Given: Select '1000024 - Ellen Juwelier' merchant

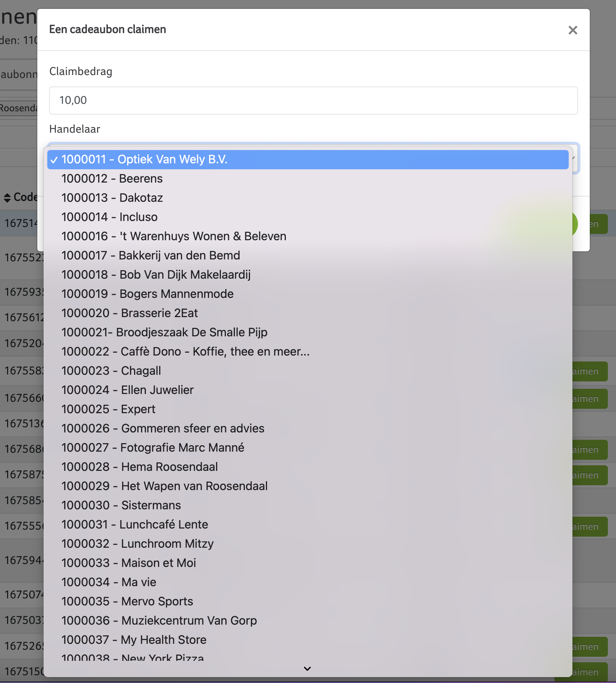Looking at the screenshot, I should 308,390.
